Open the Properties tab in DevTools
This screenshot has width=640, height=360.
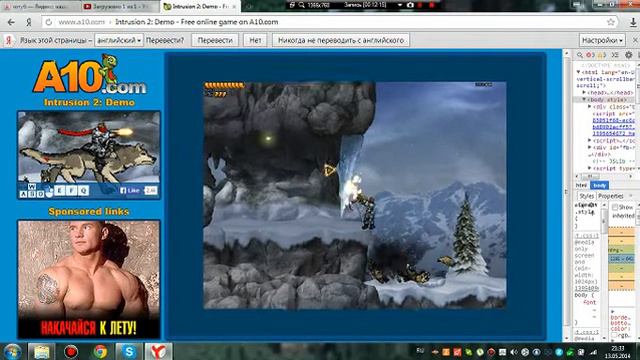click(611, 196)
